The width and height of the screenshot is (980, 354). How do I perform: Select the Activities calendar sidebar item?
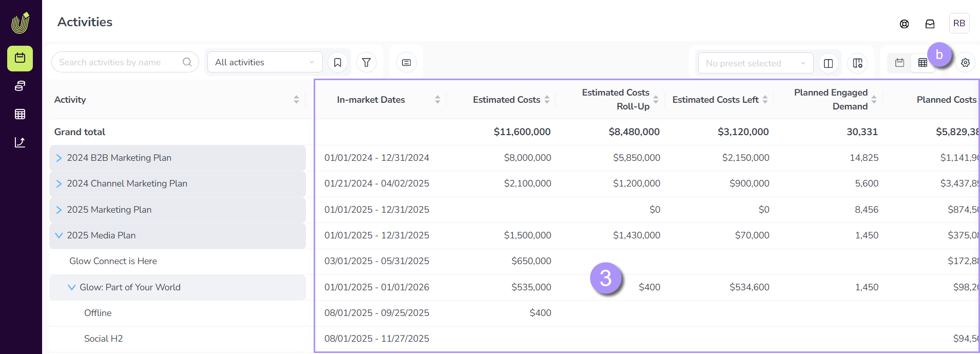(x=20, y=58)
